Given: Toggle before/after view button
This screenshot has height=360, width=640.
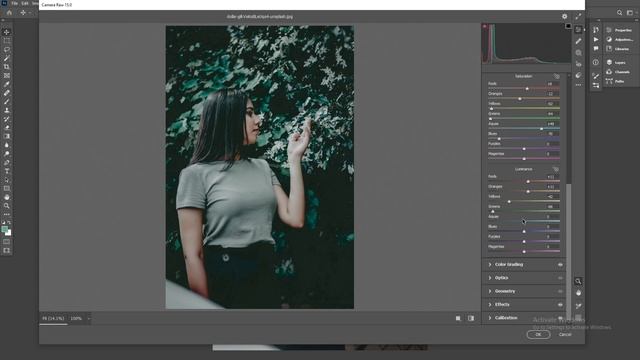Looking at the screenshot, I should pyautogui.click(x=471, y=318).
